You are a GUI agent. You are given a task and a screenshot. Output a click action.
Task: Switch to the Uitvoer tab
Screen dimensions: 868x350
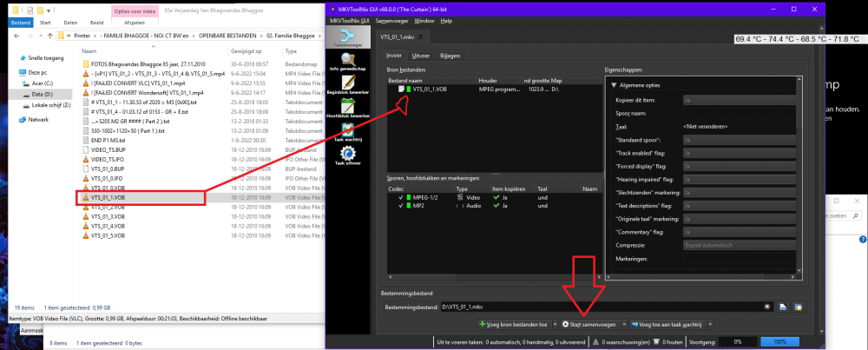click(x=421, y=56)
